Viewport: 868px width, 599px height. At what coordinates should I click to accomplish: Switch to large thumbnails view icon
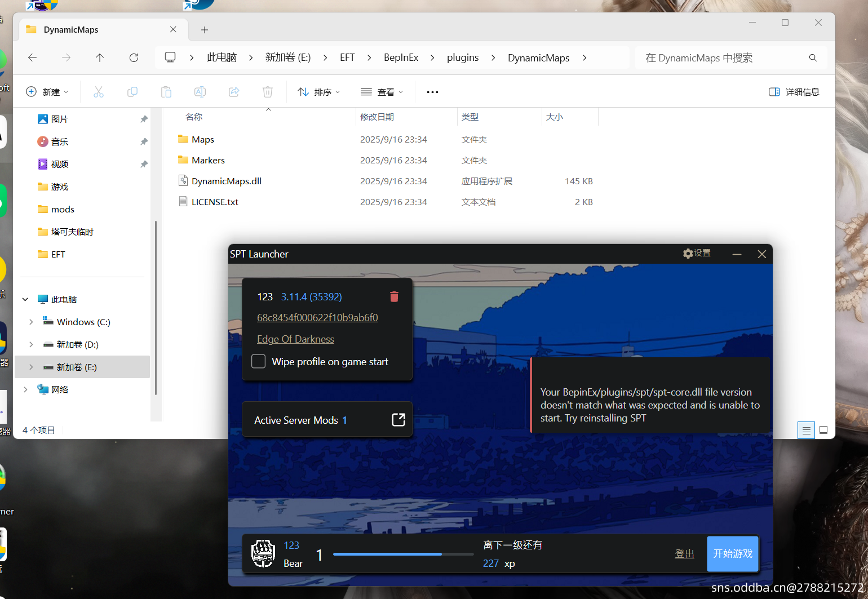point(823,430)
